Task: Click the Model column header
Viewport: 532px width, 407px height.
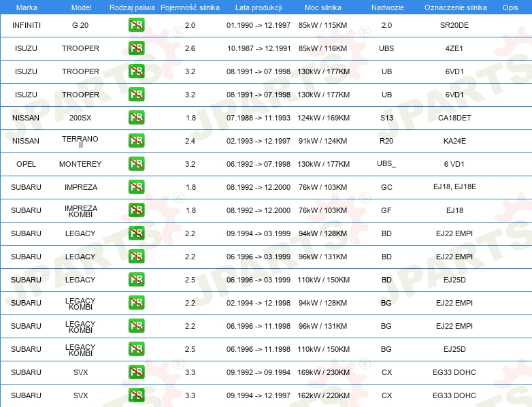Action: (81, 7)
